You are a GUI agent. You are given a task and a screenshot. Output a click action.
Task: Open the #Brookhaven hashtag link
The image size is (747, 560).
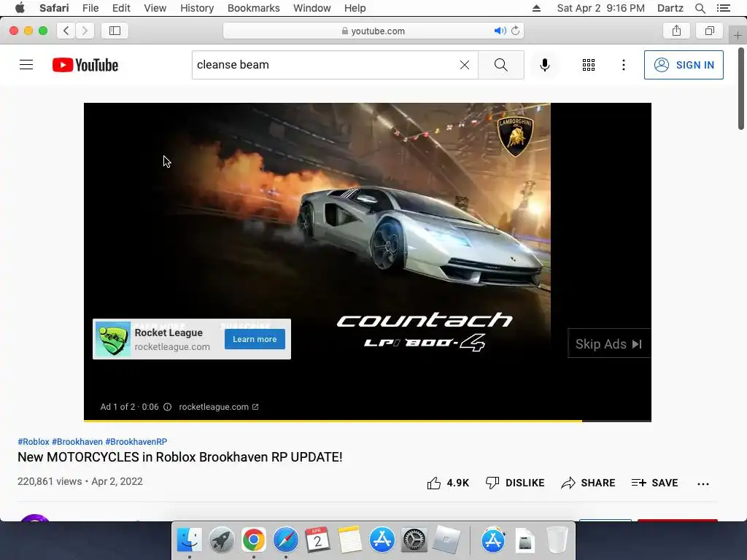click(x=77, y=441)
